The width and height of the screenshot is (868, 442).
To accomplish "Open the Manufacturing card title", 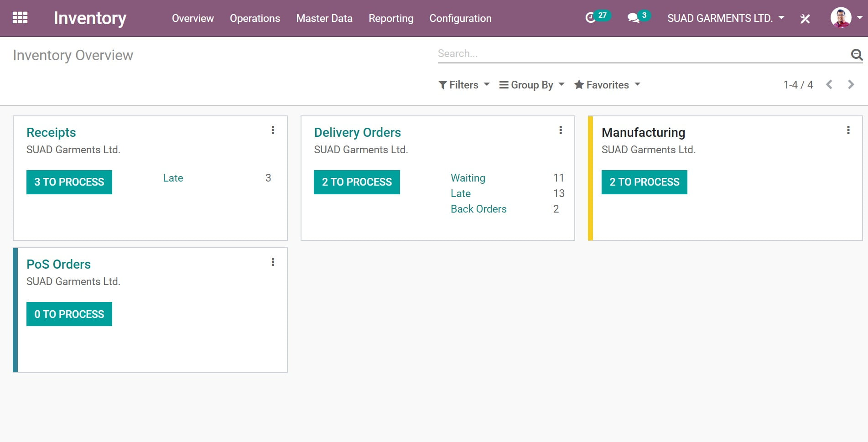I will [643, 132].
